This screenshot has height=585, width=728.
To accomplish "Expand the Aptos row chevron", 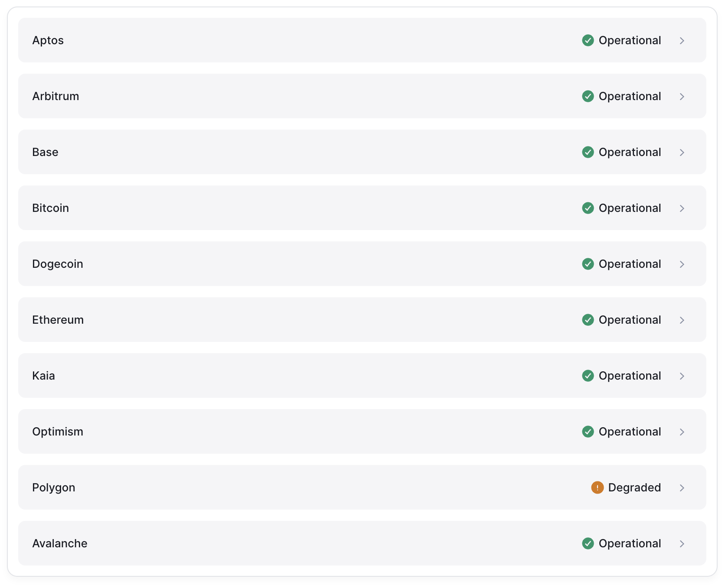I will (x=682, y=41).
